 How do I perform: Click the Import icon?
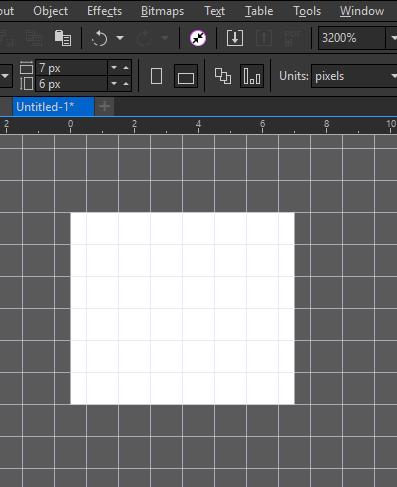coord(235,38)
